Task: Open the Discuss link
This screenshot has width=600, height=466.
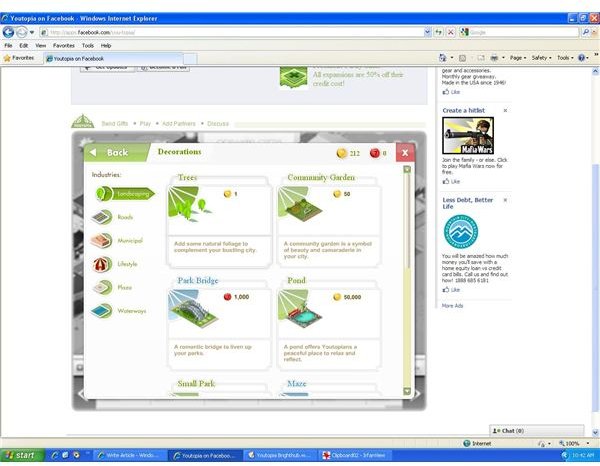Action: pos(218,124)
